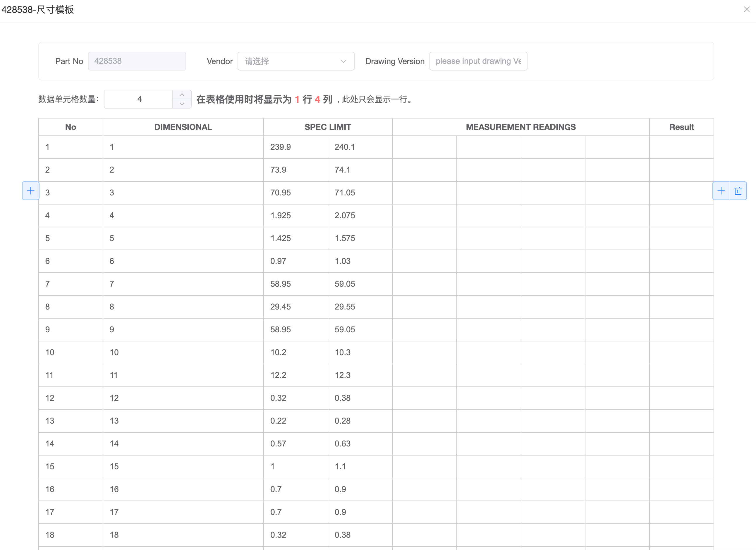Increase the data cell count with up arrow
Screen dimensions: 756x550
[x=182, y=95]
